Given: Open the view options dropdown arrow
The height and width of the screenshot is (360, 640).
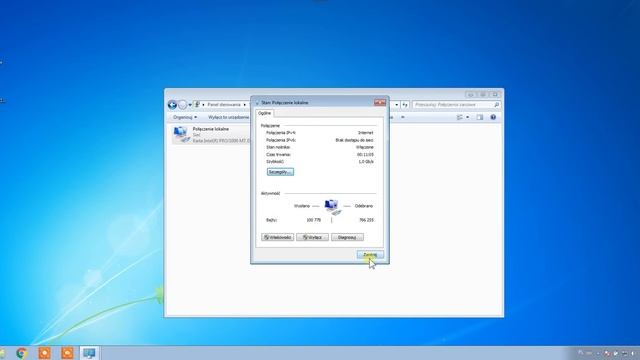Looking at the screenshot, I should coord(467,117).
